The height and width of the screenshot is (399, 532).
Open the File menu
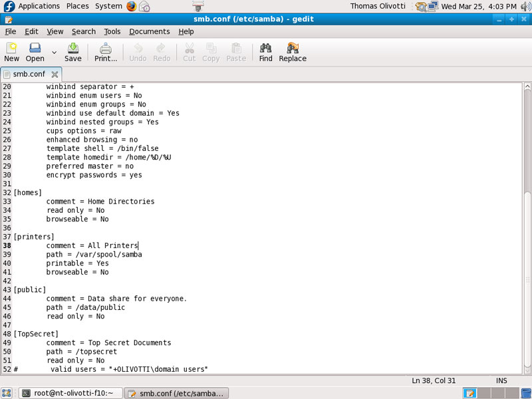pos(11,31)
